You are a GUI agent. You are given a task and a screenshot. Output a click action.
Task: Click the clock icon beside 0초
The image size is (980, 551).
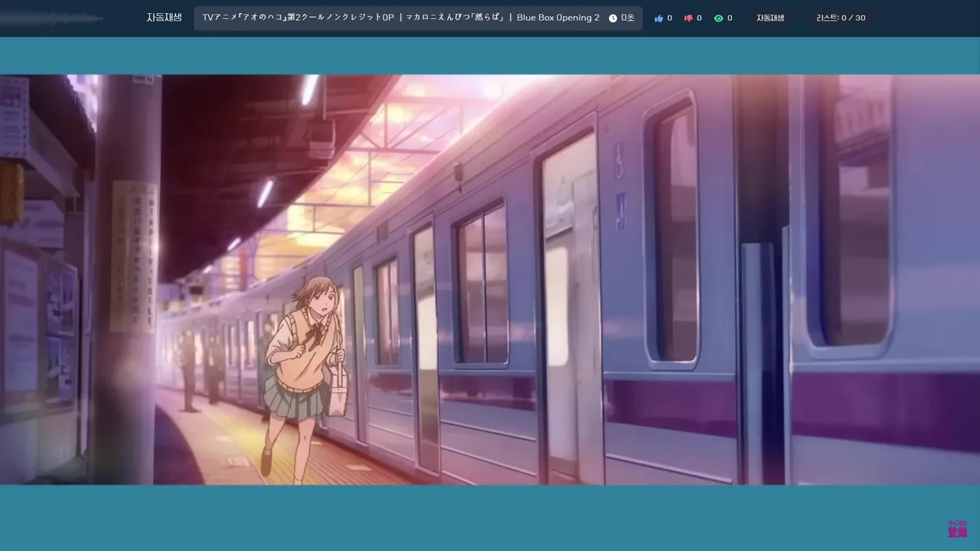[x=612, y=18]
